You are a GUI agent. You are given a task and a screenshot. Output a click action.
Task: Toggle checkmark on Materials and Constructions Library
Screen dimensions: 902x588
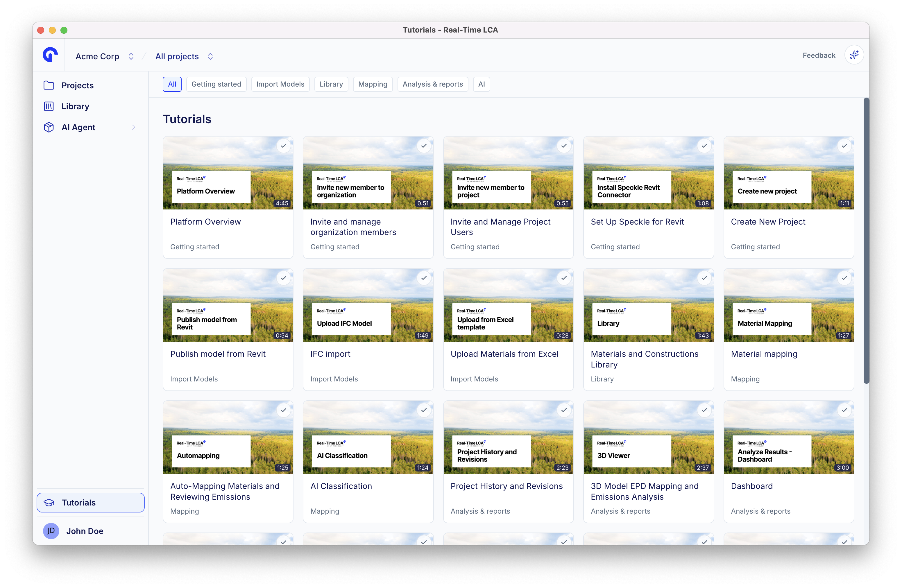pyautogui.click(x=704, y=278)
